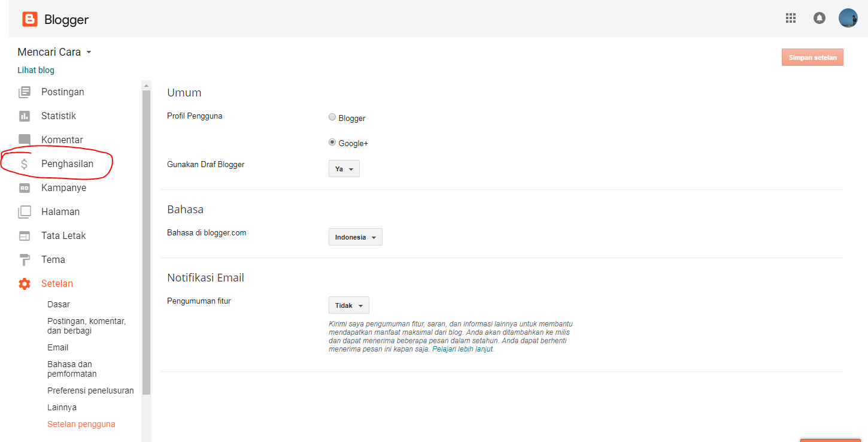Open the Google apps grid icon
The width and height of the screenshot is (868, 442).
click(x=791, y=19)
